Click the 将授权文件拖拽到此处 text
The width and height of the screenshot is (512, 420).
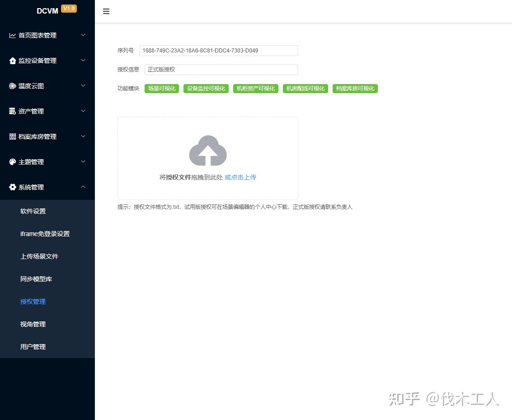(191, 177)
